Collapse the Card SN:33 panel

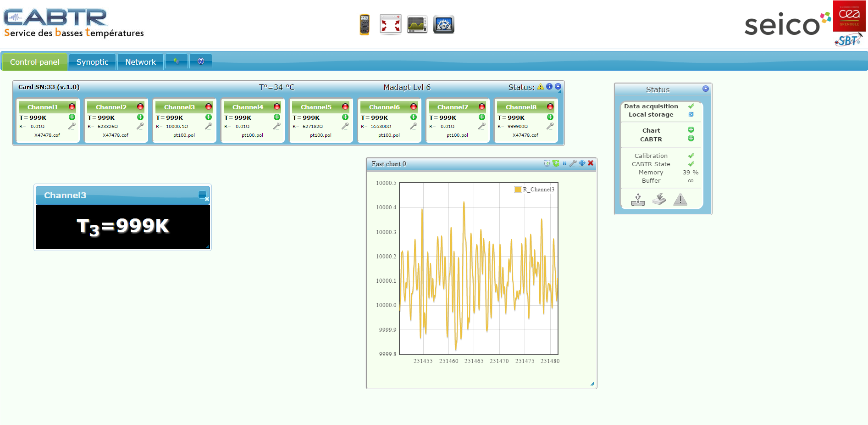pyautogui.click(x=558, y=86)
